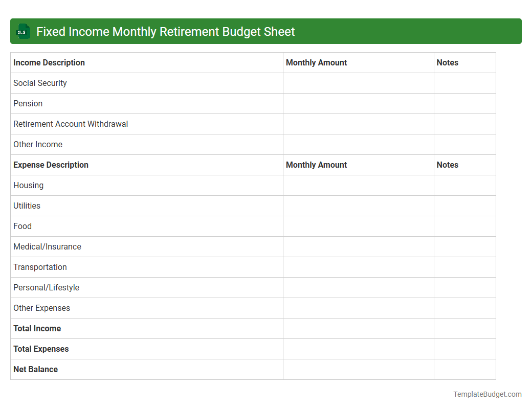532x409 pixels.
Task: Click the Income Description column header
Action: pos(49,62)
